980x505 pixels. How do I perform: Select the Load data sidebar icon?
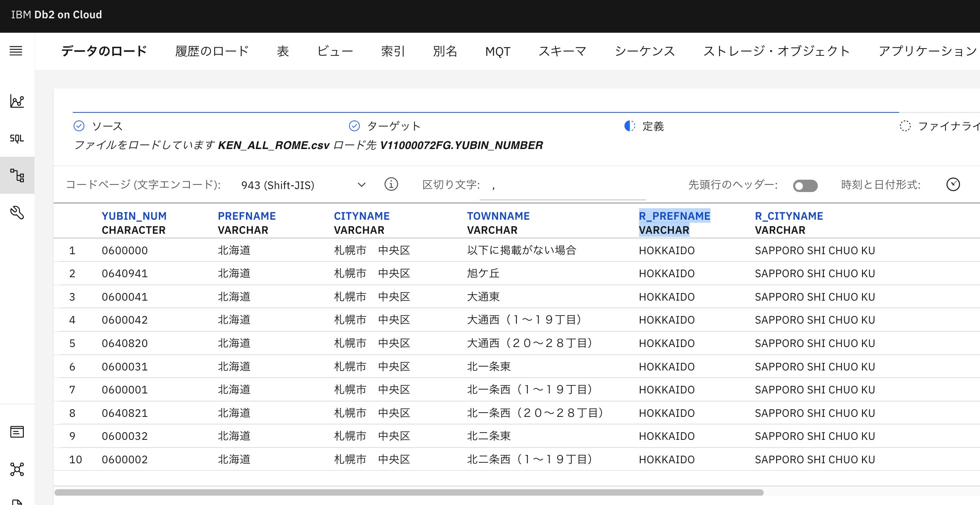click(17, 175)
